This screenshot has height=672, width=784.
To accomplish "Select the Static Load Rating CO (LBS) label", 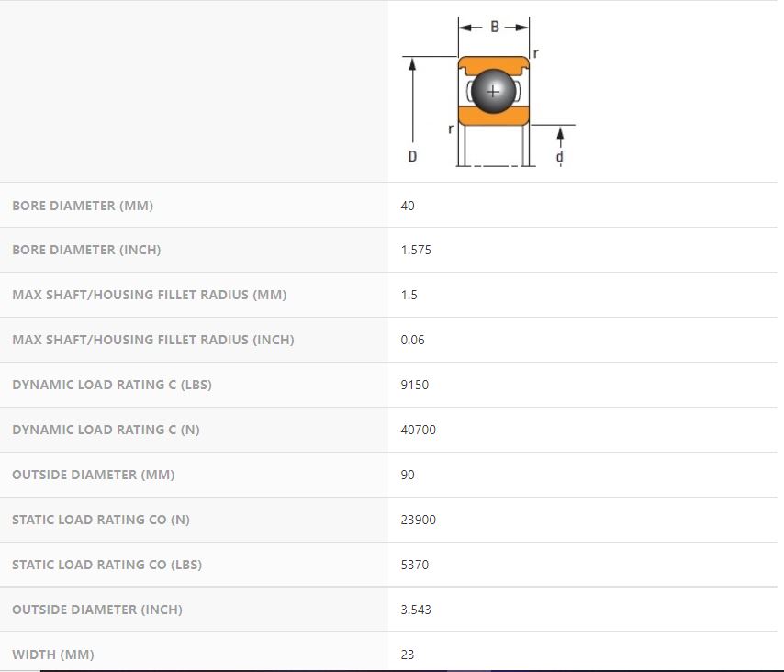I will click(x=106, y=565).
